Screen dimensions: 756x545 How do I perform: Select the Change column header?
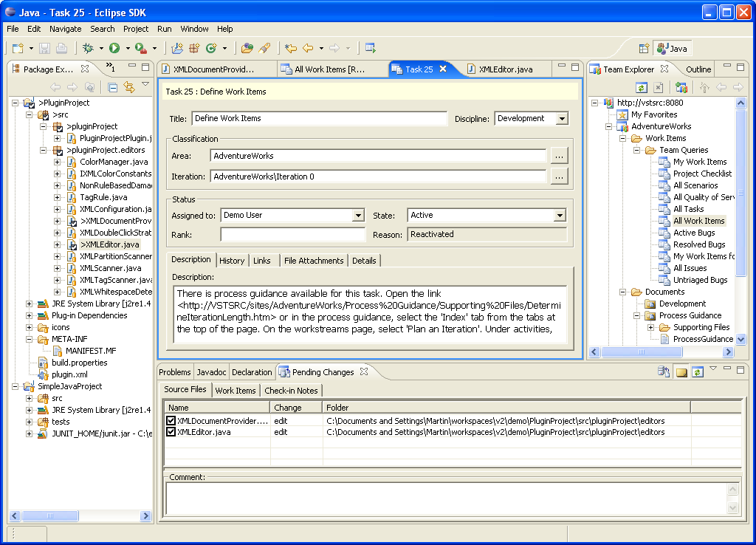(x=296, y=408)
